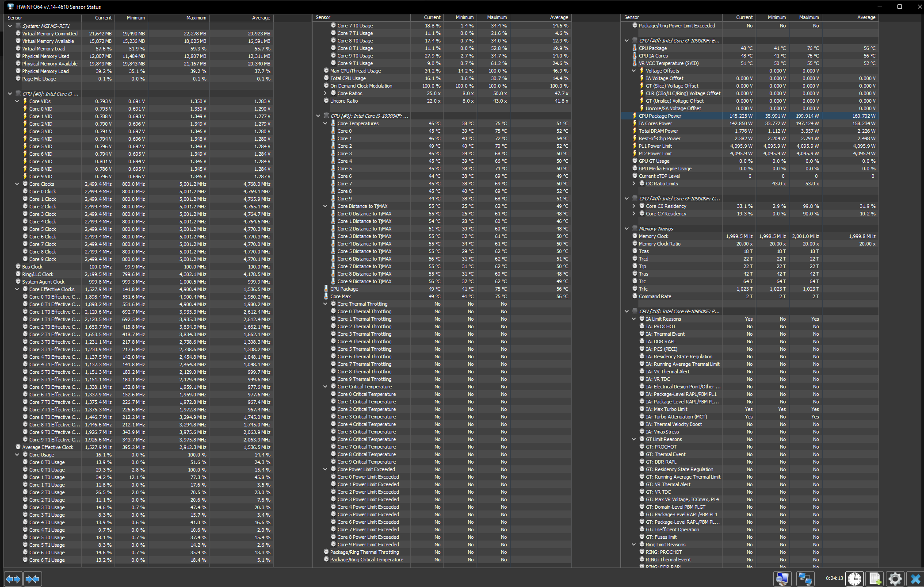This screenshot has height=587, width=924.
Task: Click the expand layout arrows button
Action: [13, 579]
